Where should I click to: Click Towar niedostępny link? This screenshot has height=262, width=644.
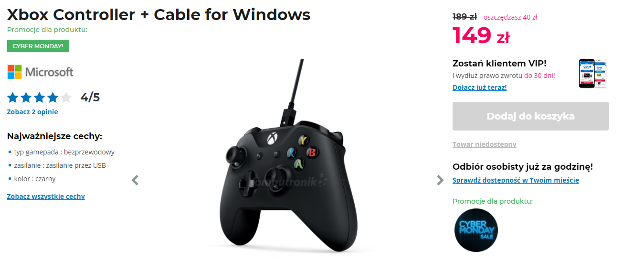pyautogui.click(x=485, y=144)
